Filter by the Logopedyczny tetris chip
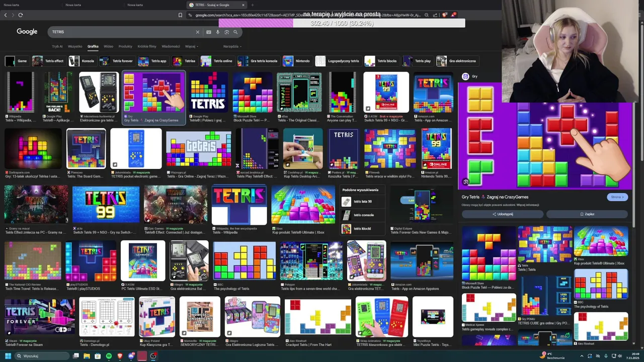Image resolution: width=644 pixels, height=362 pixels. coord(338,61)
